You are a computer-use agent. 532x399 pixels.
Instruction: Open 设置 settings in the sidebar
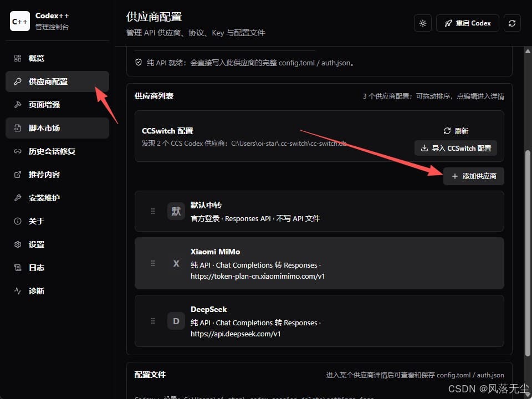click(x=57, y=244)
